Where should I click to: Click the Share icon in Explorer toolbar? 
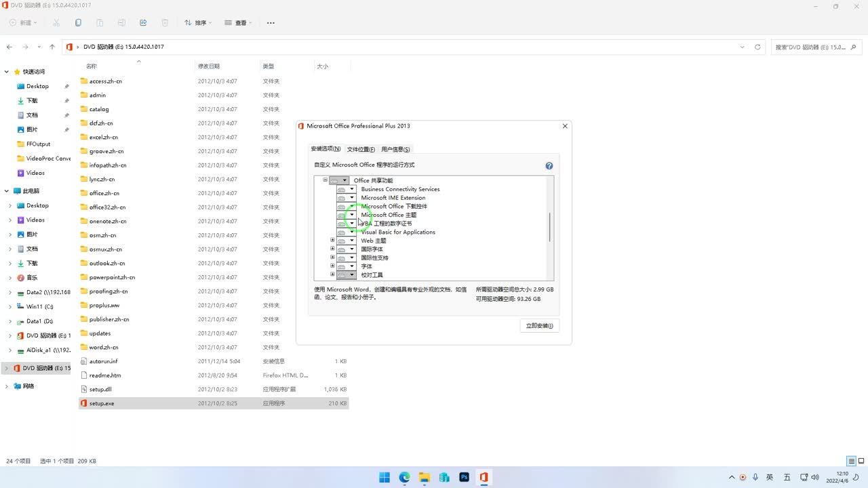(x=143, y=23)
